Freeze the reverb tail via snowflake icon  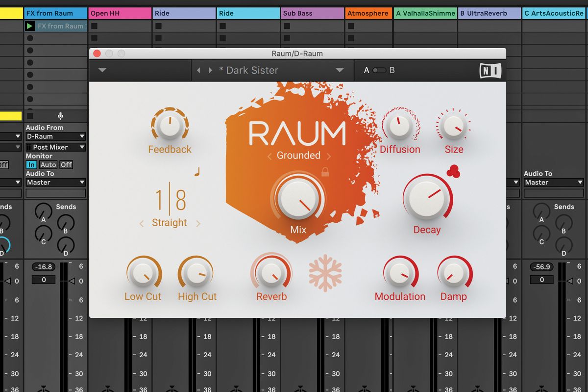(x=326, y=274)
